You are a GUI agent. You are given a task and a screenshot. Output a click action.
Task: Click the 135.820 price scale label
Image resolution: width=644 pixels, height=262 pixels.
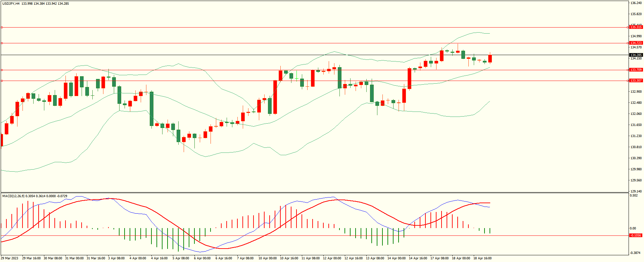click(636, 14)
